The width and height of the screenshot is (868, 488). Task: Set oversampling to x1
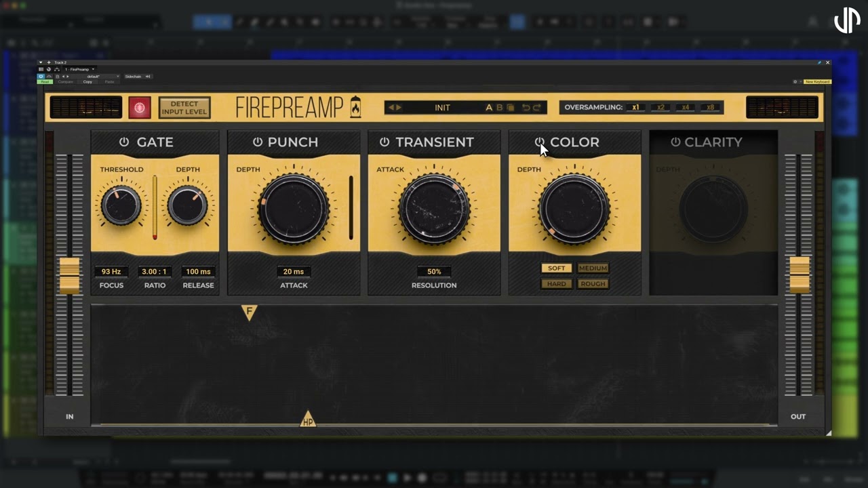click(x=635, y=107)
